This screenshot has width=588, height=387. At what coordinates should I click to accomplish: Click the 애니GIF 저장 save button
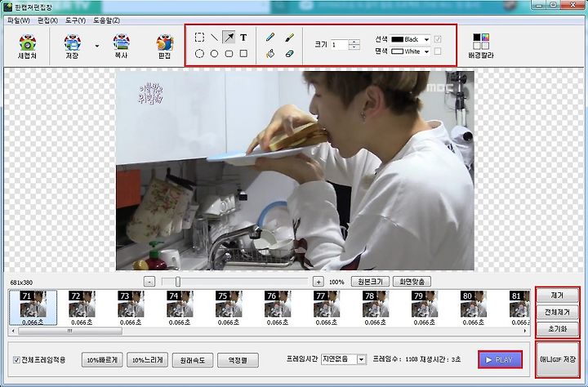[x=558, y=359]
